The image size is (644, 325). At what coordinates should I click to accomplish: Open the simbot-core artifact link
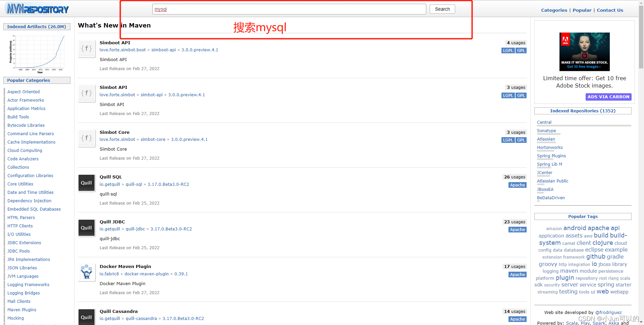tap(153, 139)
